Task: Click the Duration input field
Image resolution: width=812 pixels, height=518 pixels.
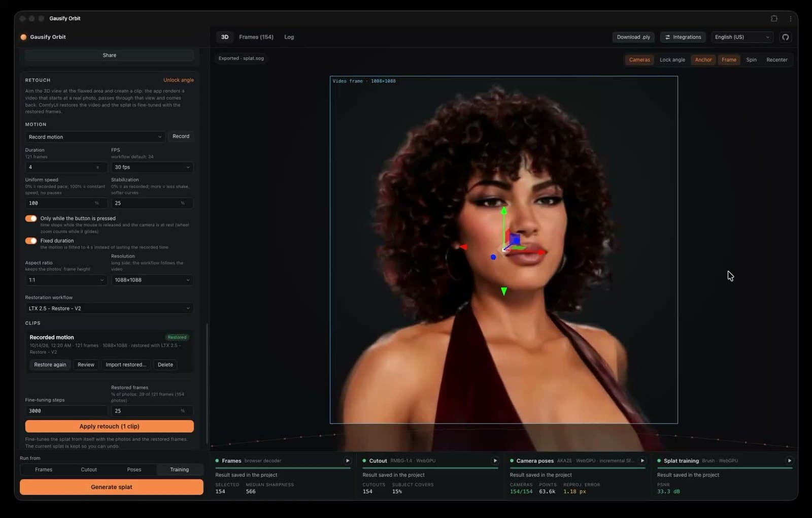Action: (x=66, y=167)
